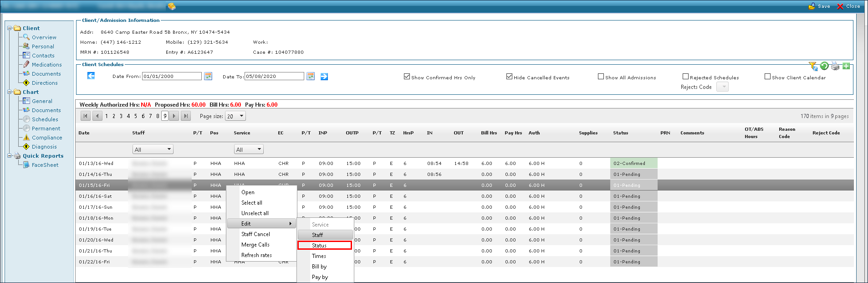Choose Staff Cancel from context menu
The image size is (868, 283).
pyautogui.click(x=255, y=234)
